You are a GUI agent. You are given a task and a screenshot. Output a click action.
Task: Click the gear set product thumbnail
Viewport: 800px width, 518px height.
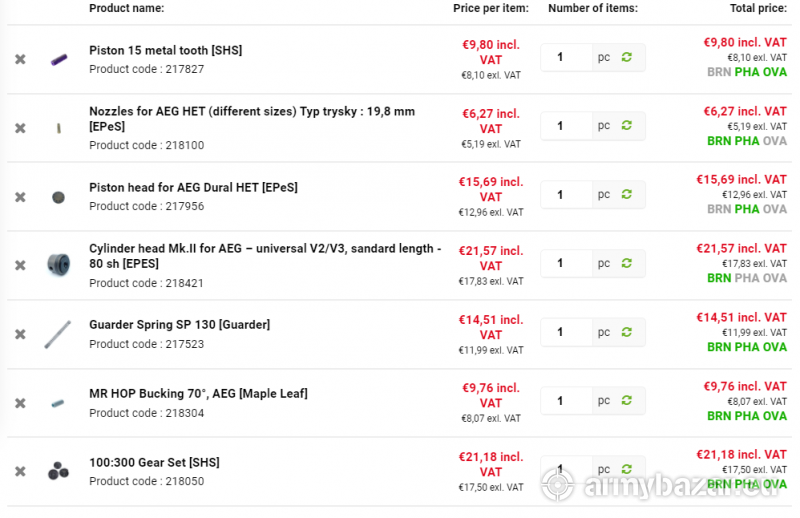(58, 471)
